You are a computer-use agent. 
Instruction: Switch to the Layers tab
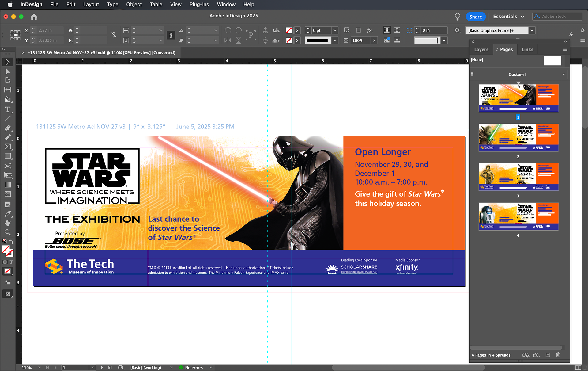pos(481,49)
